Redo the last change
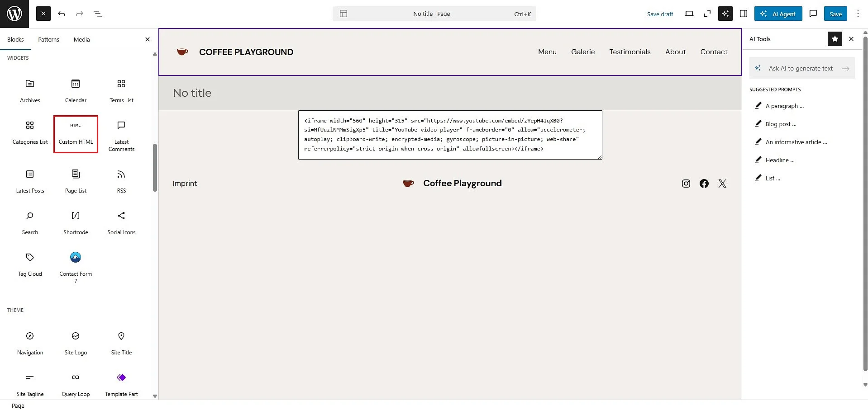Image resolution: width=868 pixels, height=410 pixels. (x=80, y=14)
